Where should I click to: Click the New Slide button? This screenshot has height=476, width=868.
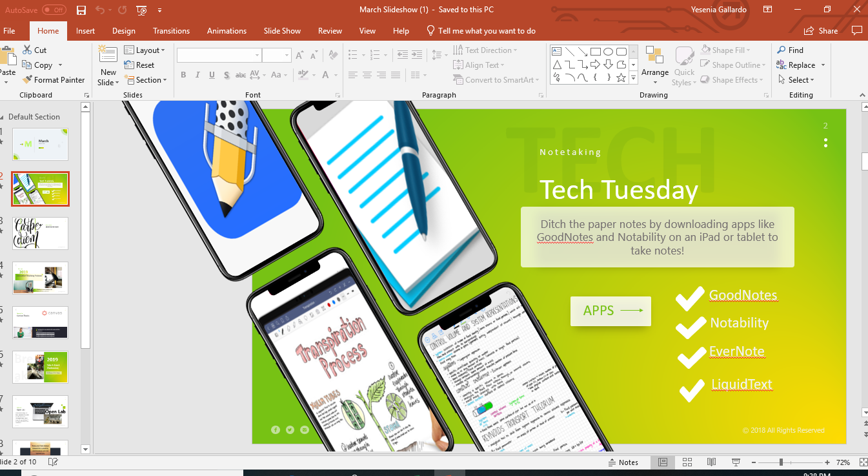108,66
